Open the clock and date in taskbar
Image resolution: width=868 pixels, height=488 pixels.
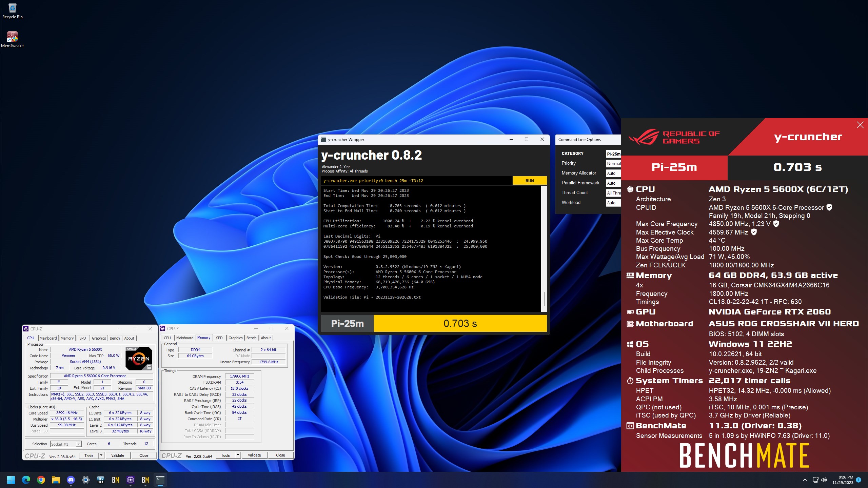tap(843, 480)
